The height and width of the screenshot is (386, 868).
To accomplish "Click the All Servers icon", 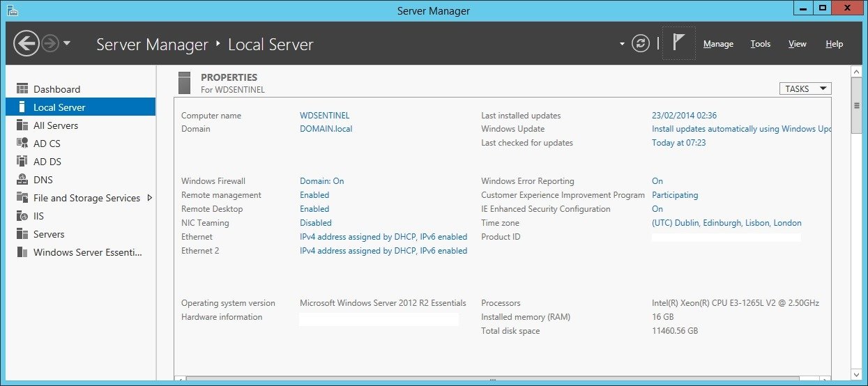I will click(x=22, y=125).
